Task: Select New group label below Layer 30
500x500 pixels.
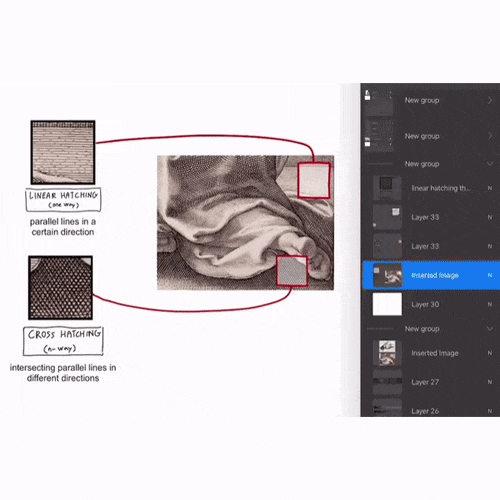Action: [422, 329]
